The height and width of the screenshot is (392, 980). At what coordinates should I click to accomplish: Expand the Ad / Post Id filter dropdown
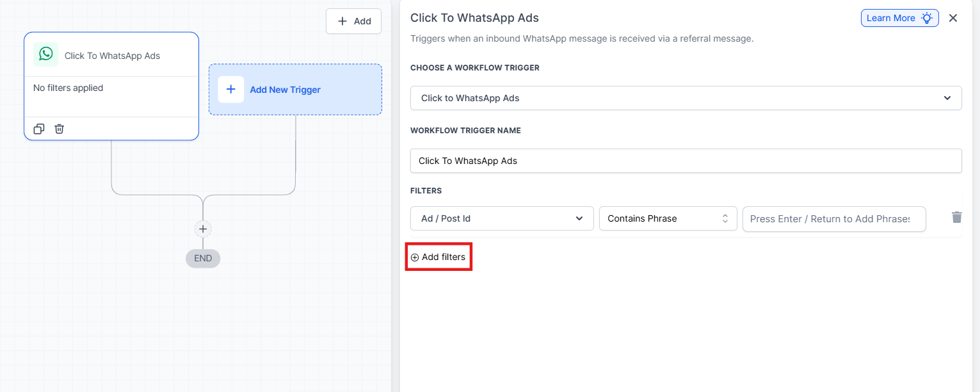point(501,218)
